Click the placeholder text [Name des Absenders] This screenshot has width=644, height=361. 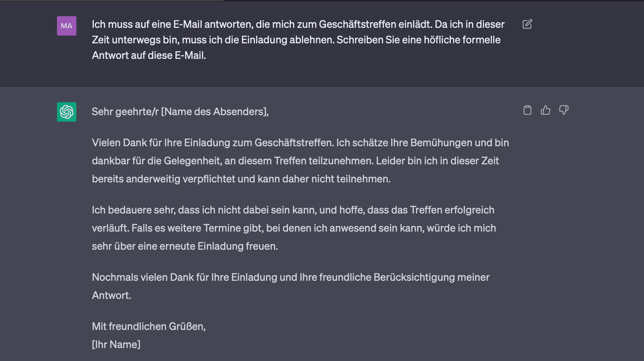(216, 112)
